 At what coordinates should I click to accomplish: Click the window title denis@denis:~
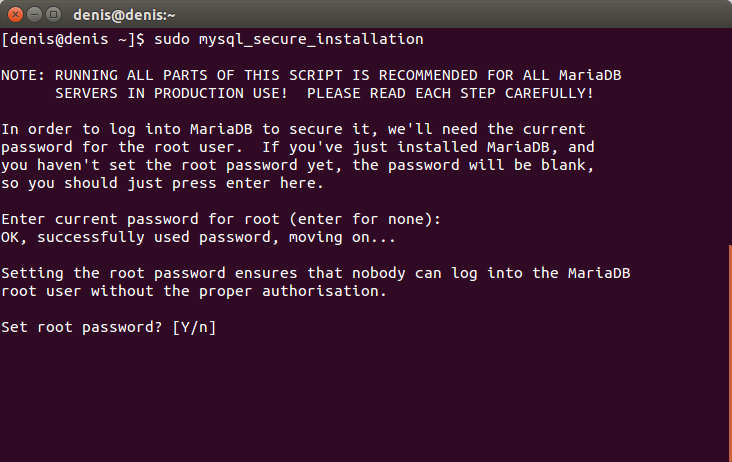[x=124, y=15]
